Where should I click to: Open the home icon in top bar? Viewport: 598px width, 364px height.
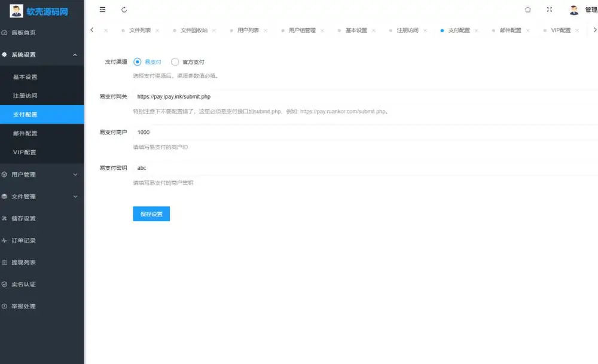click(528, 10)
